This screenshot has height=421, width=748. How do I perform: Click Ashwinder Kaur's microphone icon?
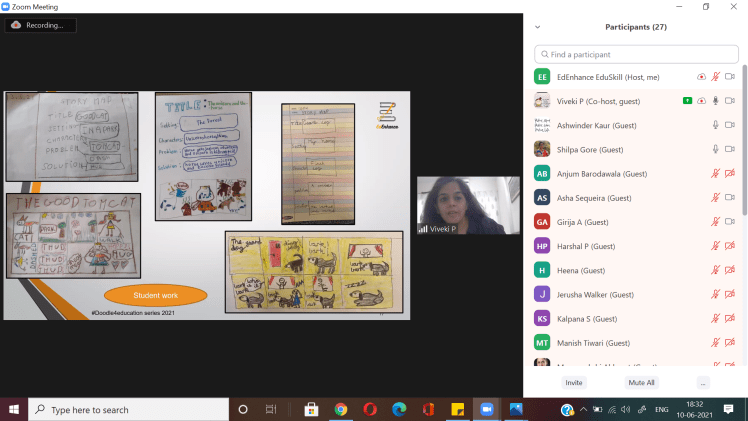point(715,125)
